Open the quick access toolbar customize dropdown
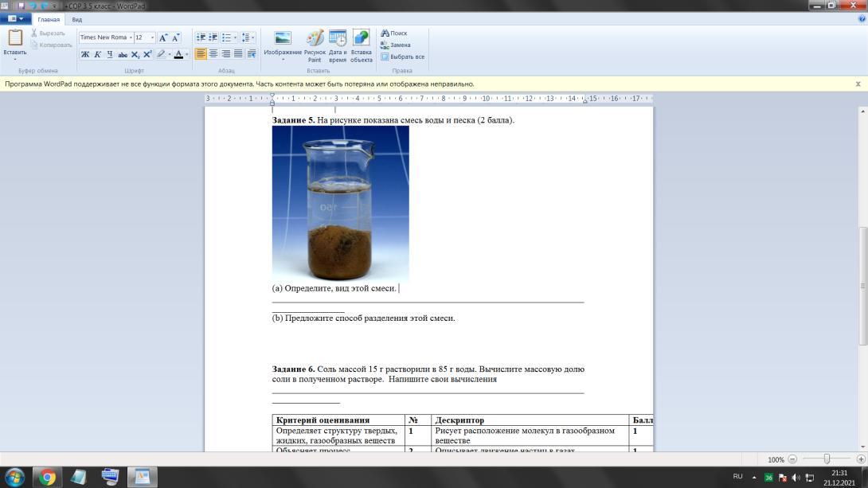This screenshot has width=868, height=488. click(x=54, y=6)
